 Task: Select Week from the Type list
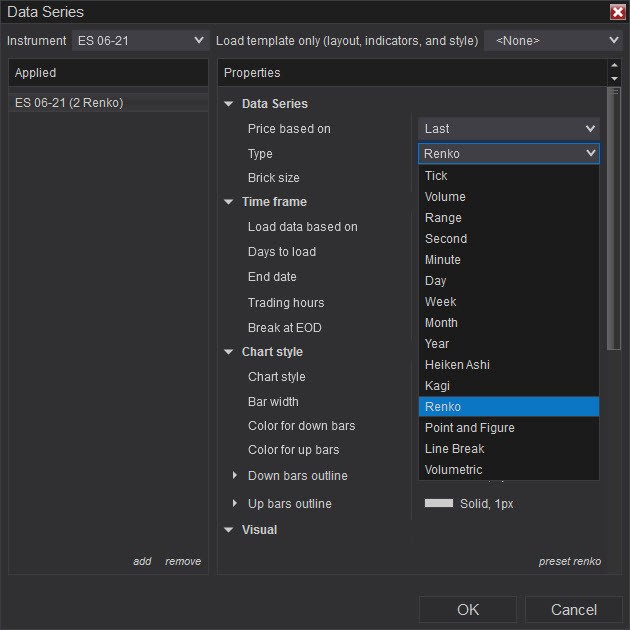(x=509, y=302)
